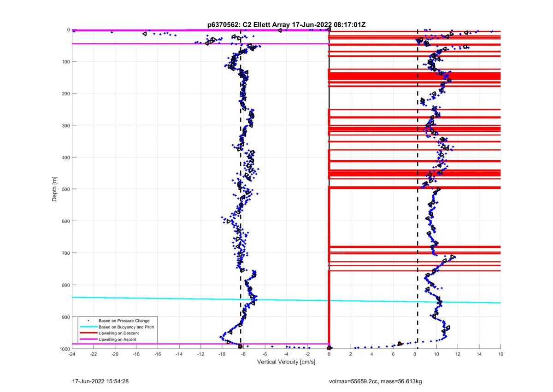This screenshot has height=392, width=553.
Task: Click the "400" depth tick label
Action: pos(65,158)
